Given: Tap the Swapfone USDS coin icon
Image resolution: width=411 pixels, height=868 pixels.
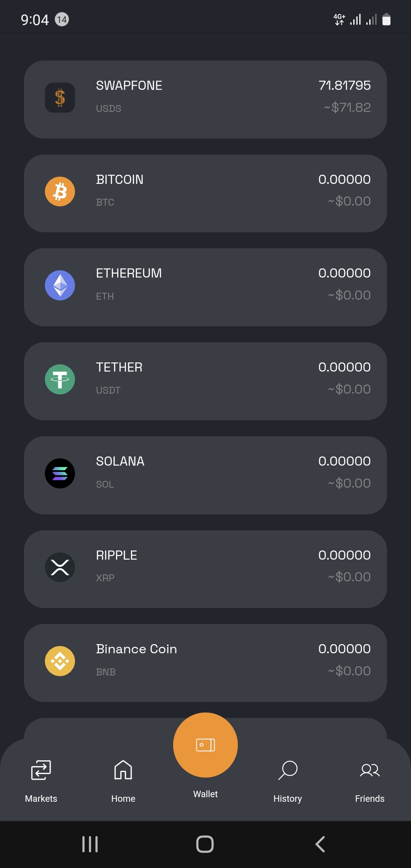Looking at the screenshot, I should pos(60,97).
